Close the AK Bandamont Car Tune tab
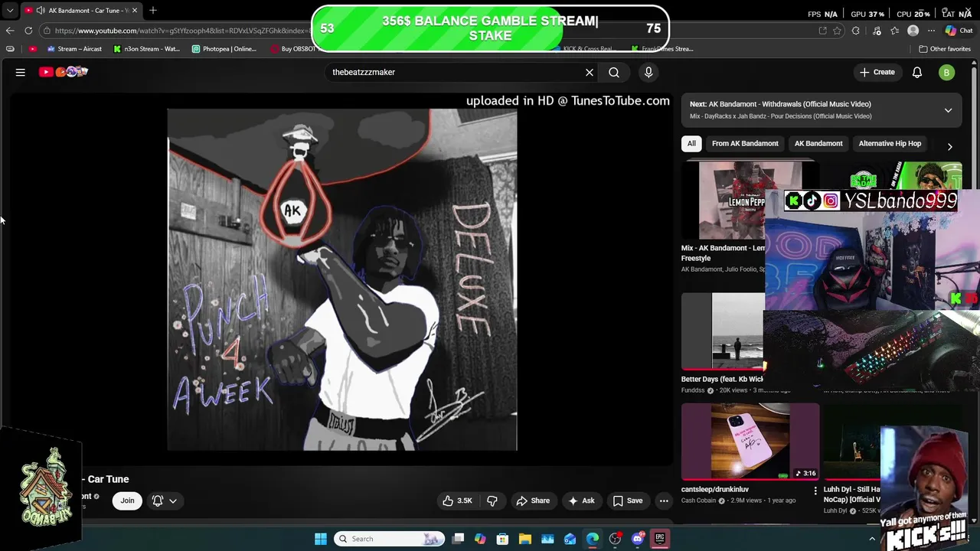Image resolution: width=980 pixels, height=551 pixels. click(x=135, y=11)
